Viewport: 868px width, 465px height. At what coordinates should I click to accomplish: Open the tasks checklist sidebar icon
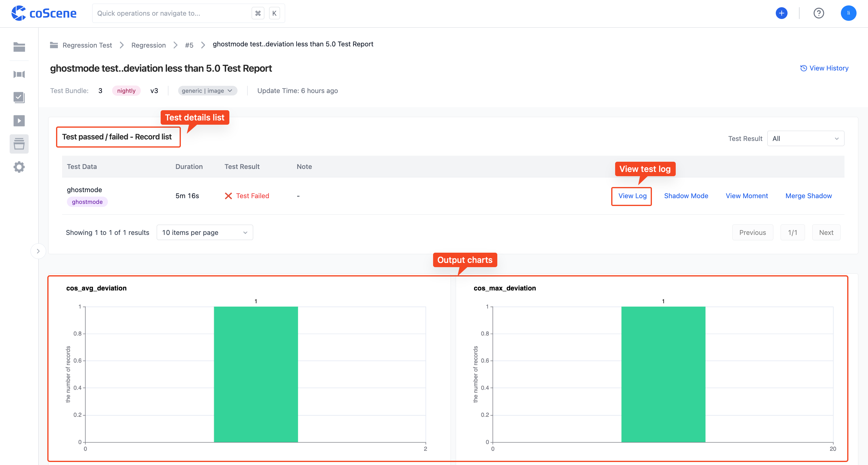pyautogui.click(x=19, y=97)
